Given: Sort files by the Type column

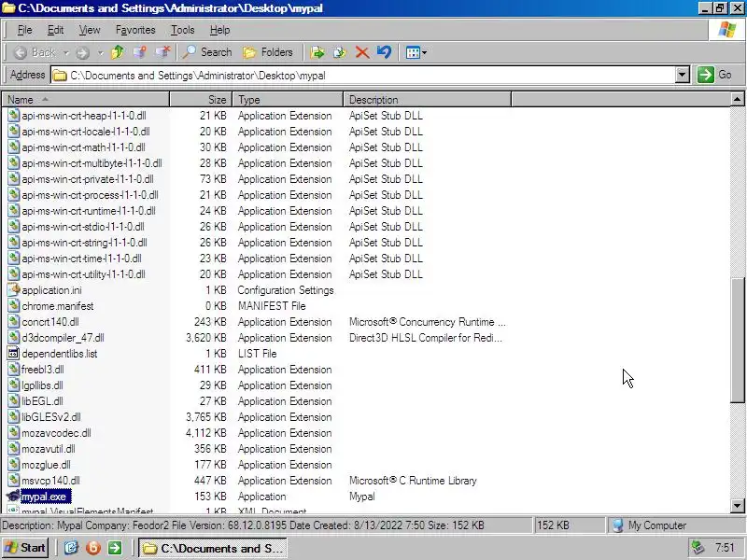Looking at the screenshot, I should [x=288, y=100].
